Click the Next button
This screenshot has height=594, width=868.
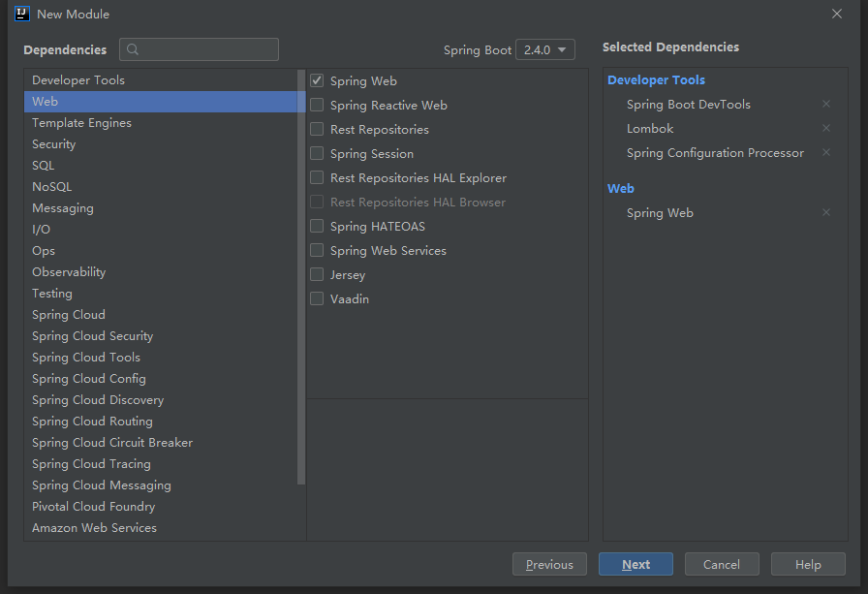pyautogui.click(x=635, y=564)
